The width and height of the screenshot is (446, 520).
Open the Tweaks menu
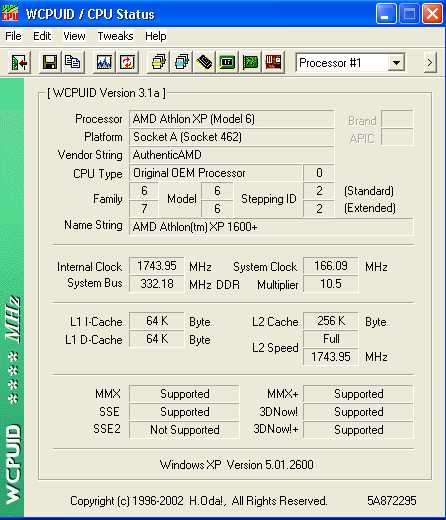point(115,36)
